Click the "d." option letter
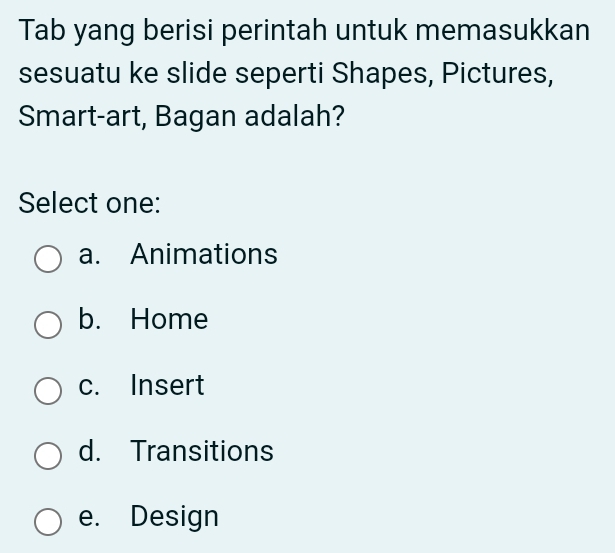The height and width of the screenshot is (553, 615). (x=90, y=451)
